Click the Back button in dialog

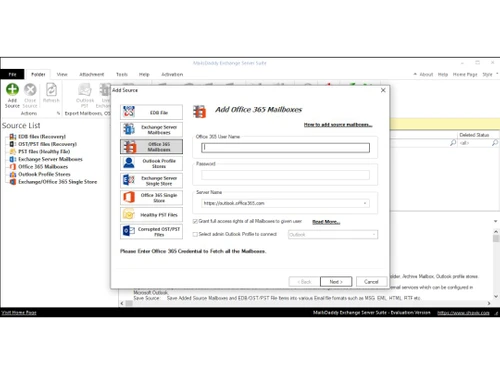(x=304, y=282)
